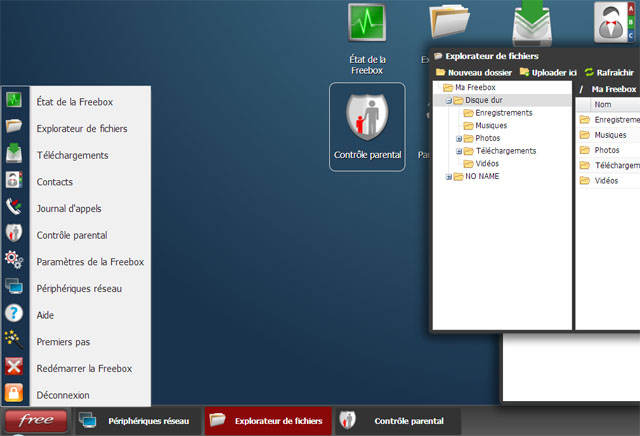The image size is (640, 436).
Task: Click the folder desktop icon behind explorer window
Action: pyautogui.click(x=449, y=21)
